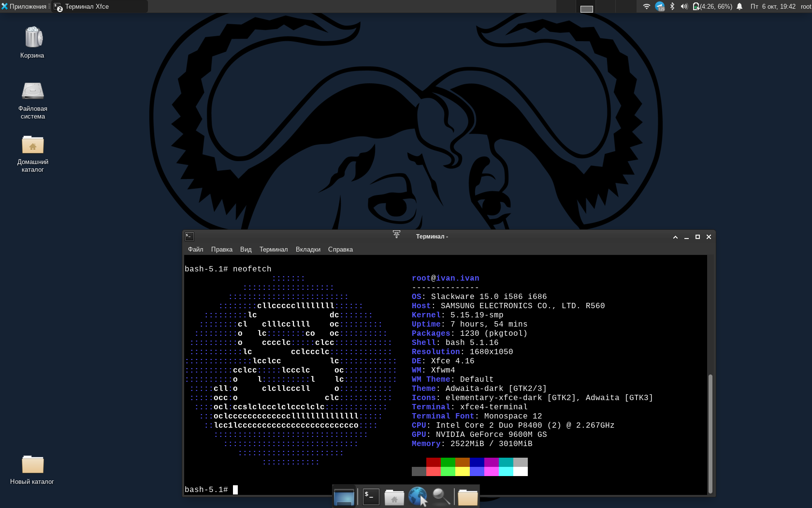Click the 'Terminal Font: Monospace 12' line
The image size is (812, 508).
coord(477,416)
